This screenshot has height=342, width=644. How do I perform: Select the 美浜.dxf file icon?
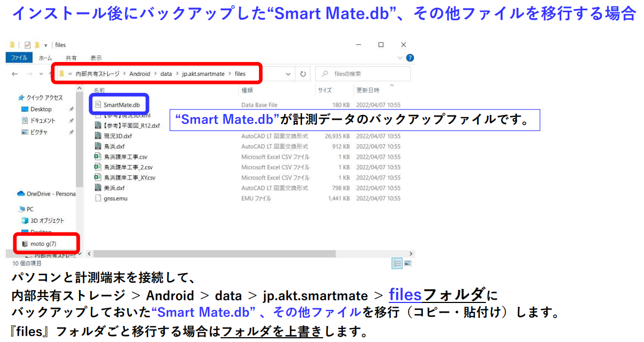pyautogui.click(x=98, y=188)
